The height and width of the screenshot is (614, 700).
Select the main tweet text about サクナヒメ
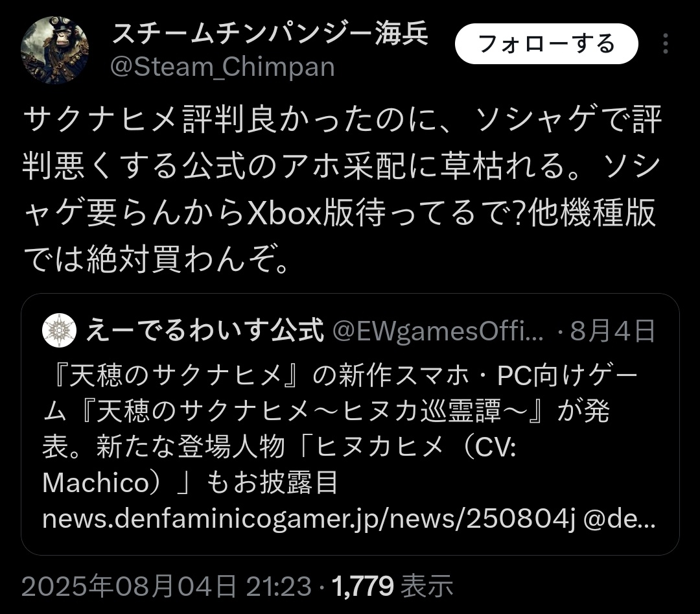coord(342,189)
